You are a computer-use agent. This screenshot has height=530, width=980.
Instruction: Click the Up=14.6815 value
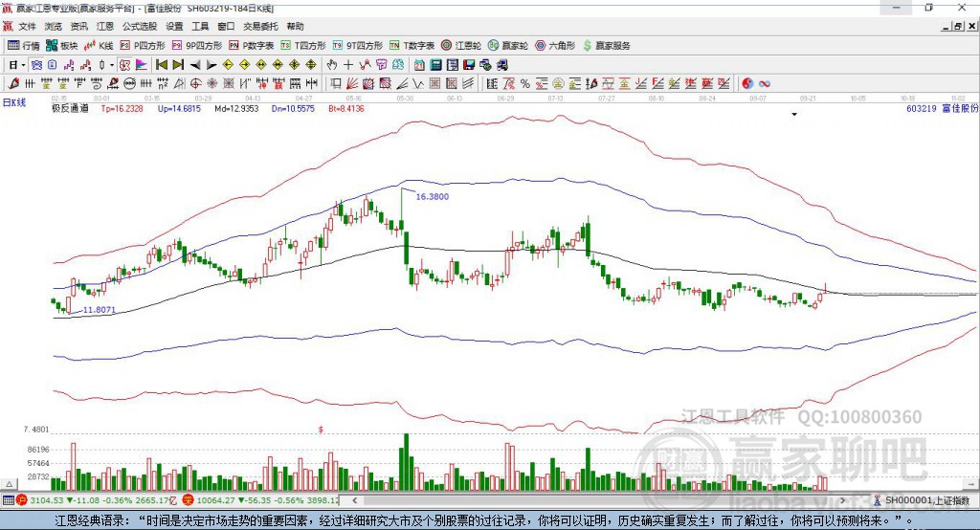point(179,109)
